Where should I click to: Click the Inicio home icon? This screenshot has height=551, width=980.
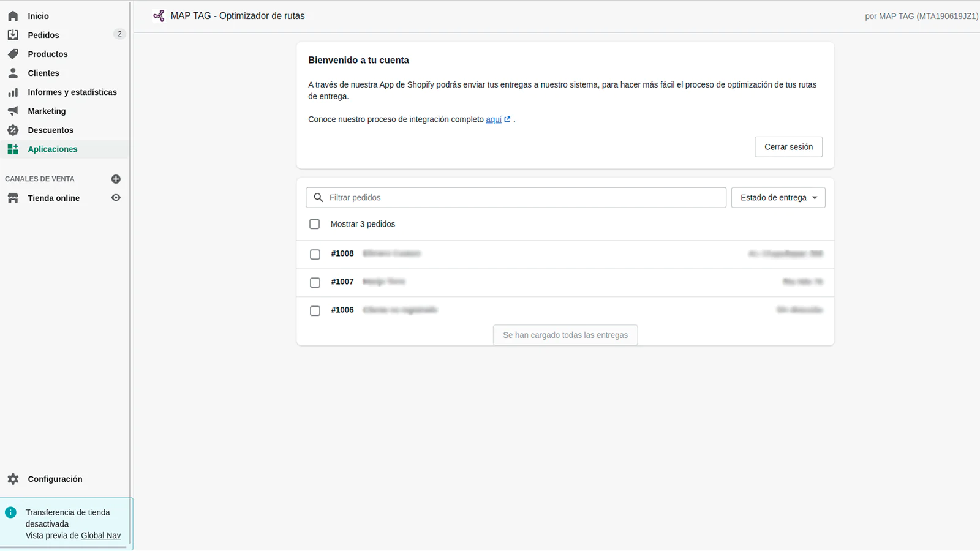(x=13, y=16)
